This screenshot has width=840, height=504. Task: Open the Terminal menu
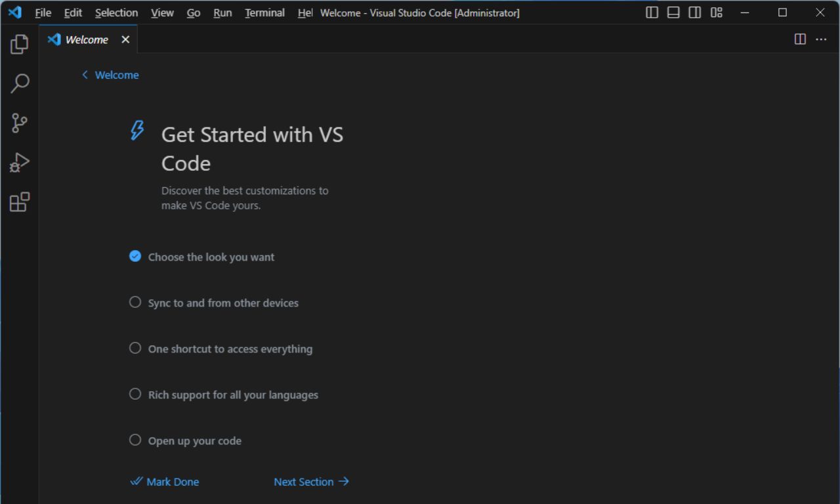coord(264,12)
